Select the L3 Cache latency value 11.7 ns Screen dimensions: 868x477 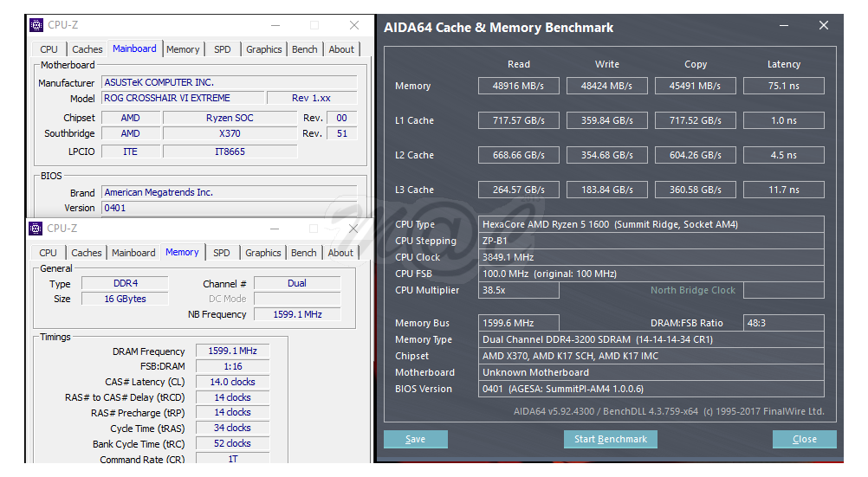click(x=784, y=190)
